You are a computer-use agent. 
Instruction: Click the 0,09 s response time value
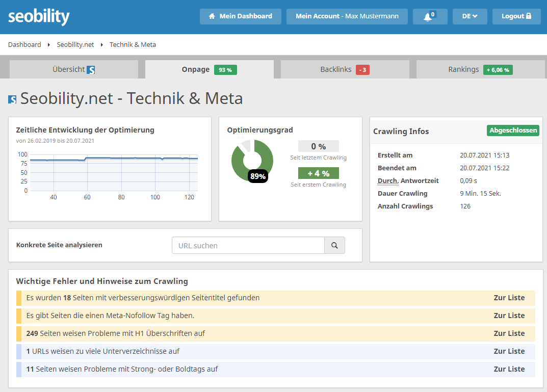click(468, 180)
